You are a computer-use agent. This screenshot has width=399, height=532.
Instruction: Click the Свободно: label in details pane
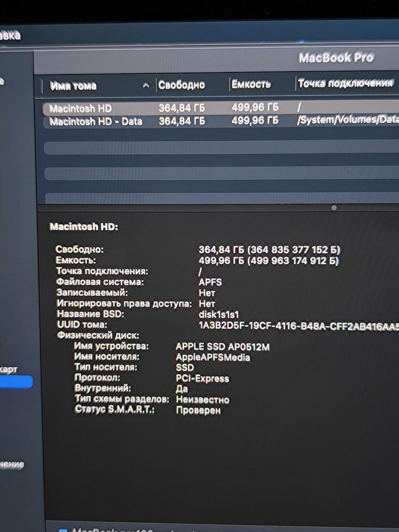tap(80, 249)
